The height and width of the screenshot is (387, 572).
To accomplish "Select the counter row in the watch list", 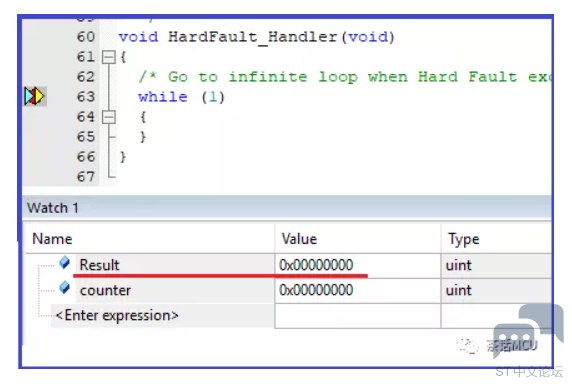I will pos(288,291).
